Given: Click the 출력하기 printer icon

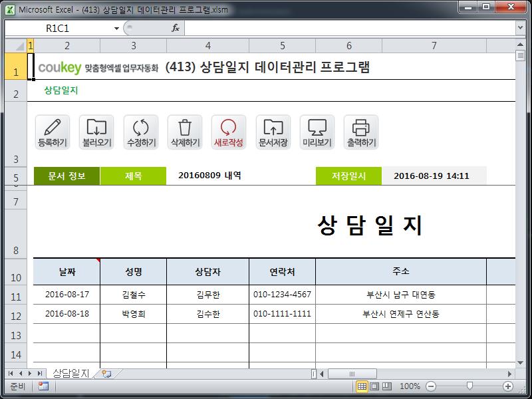Looking at the screenshot, I should click(361, 132).
